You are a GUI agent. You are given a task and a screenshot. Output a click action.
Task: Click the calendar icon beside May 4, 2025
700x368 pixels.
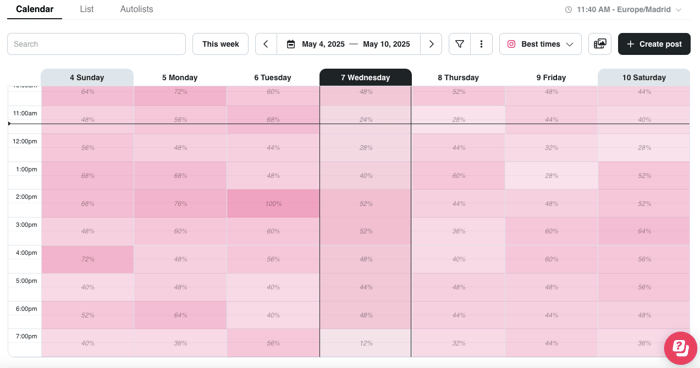tap(291, 44)
